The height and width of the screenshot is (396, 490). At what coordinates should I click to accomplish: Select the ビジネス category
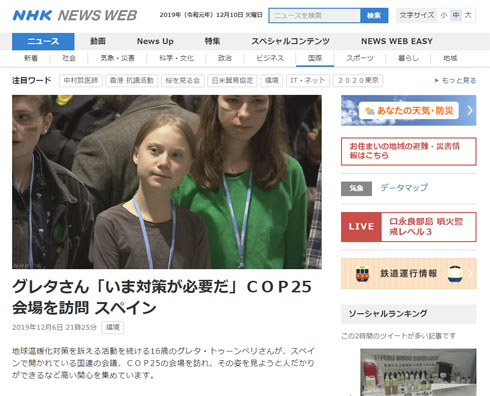pos(270,58)
